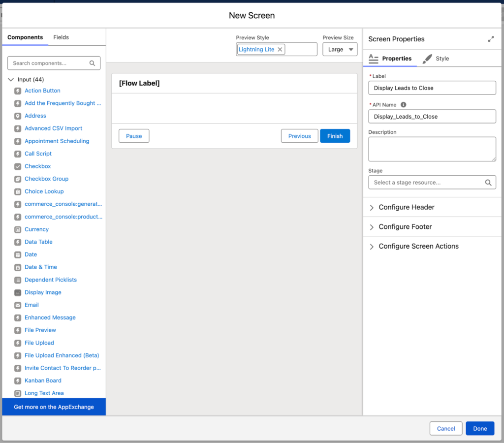Click the API Name input field
Viewport: 504px width, 443px height.
pyautogui.click(x=432, y=116)
